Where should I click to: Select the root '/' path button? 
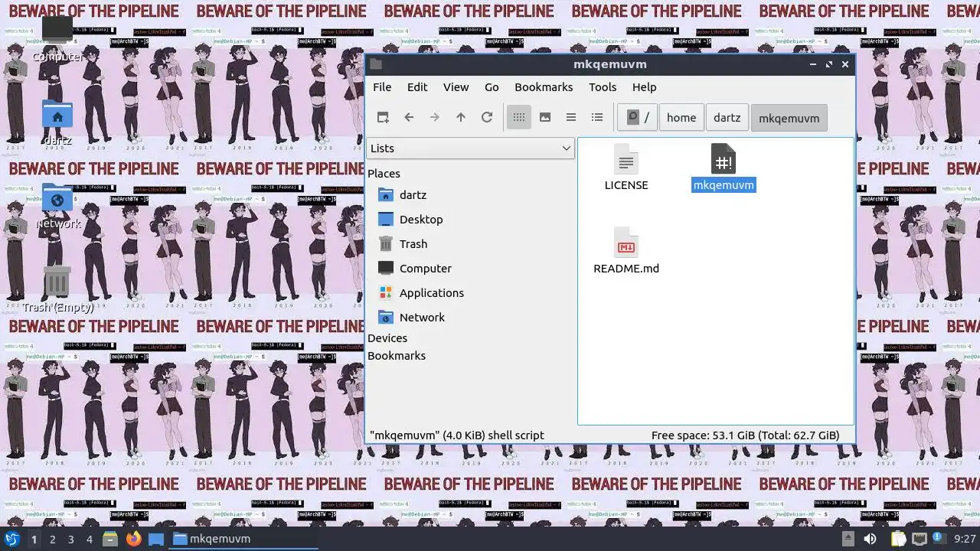click(637, 118)
